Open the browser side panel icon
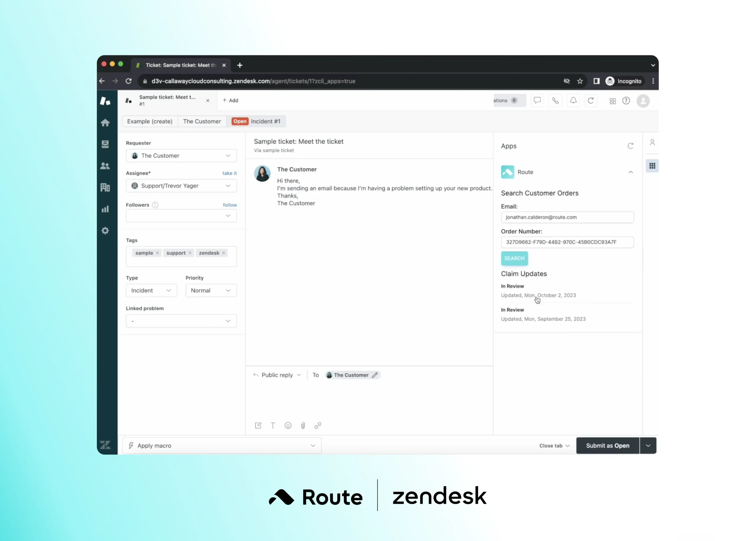 click(x=597, y=81)
